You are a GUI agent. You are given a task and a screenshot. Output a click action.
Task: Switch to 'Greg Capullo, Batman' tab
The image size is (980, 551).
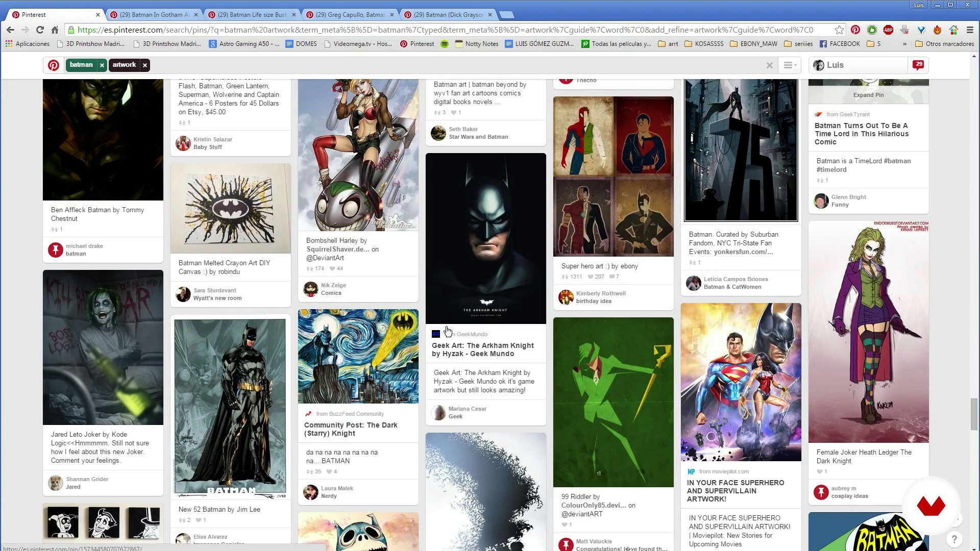(351, 15)
